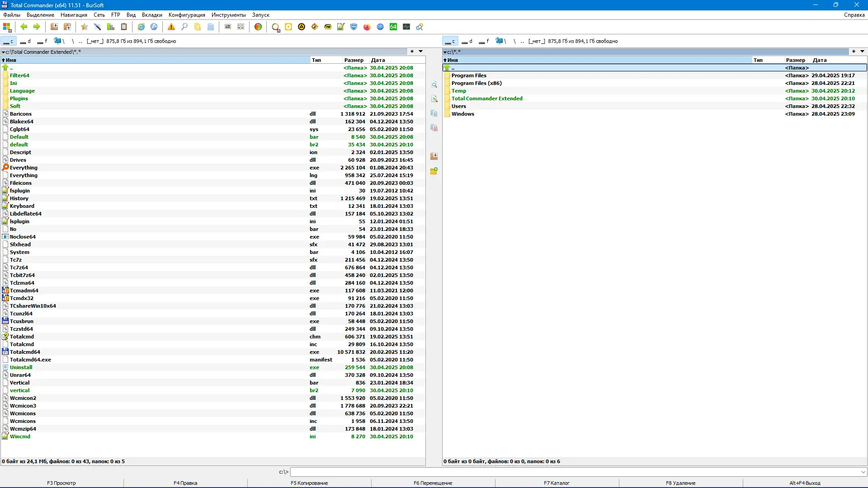
Task: Click the yellow warning triangle toolbar icon
Action: [x=171, y=27]
